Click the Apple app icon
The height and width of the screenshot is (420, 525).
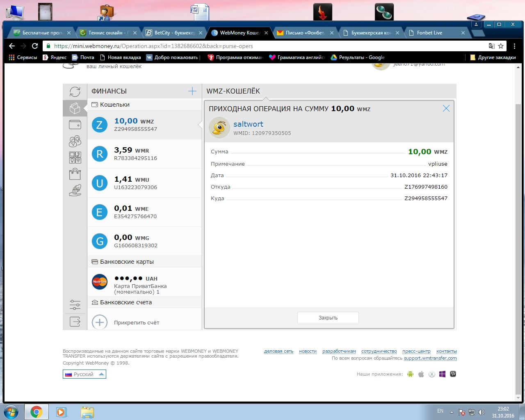[x=421, y=374]
